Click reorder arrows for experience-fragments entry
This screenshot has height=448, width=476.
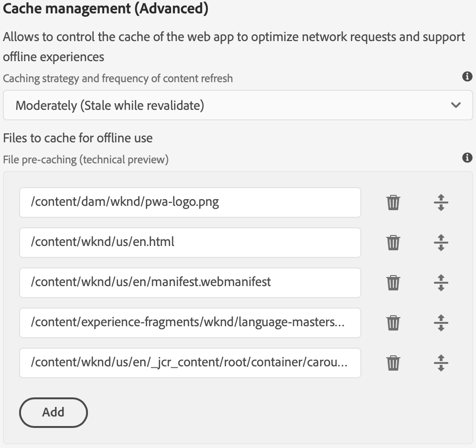(x=441, y=323)
